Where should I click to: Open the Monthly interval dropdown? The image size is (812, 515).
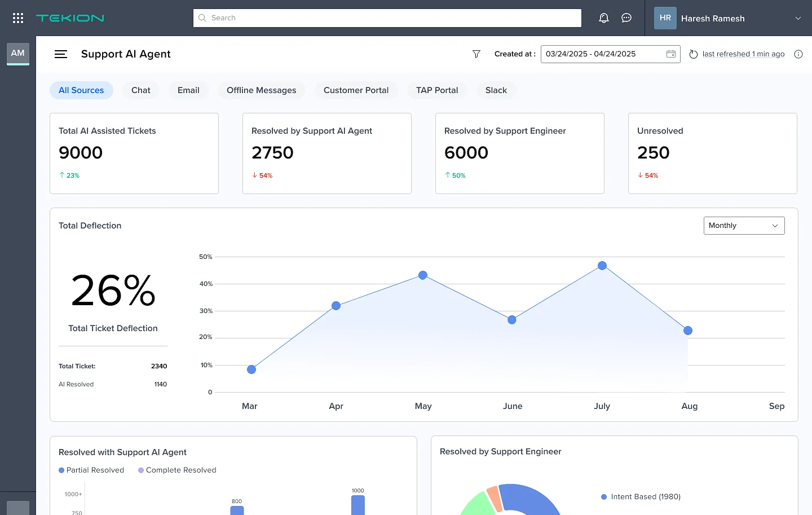744,226
